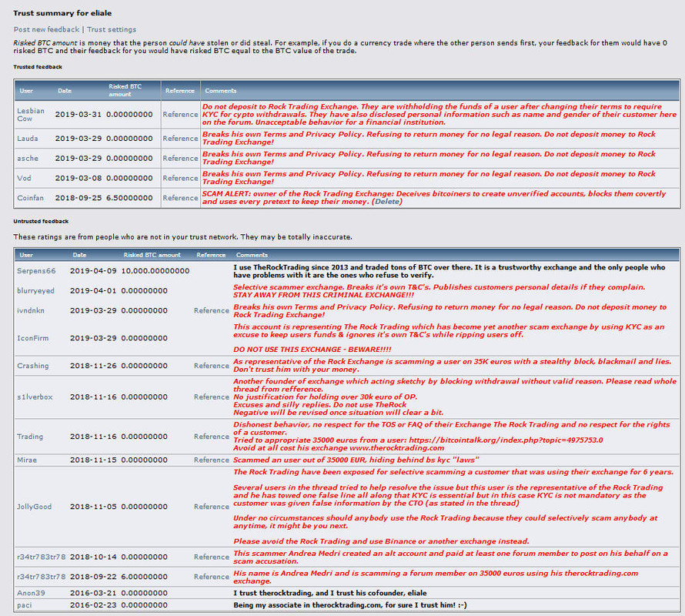Click the User header in Untrusted feedback table
This screenshot has width=685, height=616.
[x=26, y=255]
